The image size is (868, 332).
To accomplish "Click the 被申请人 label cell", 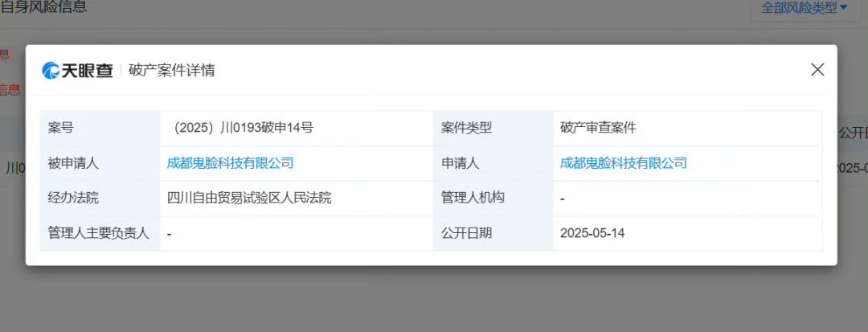I will point(100,163).
